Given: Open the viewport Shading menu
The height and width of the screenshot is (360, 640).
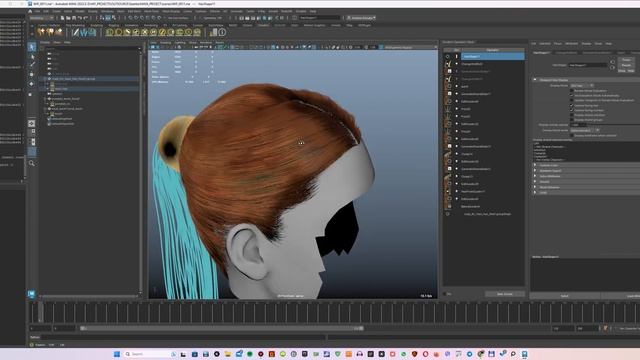Looking at the screenshot, I should click(x=165, y=42).
